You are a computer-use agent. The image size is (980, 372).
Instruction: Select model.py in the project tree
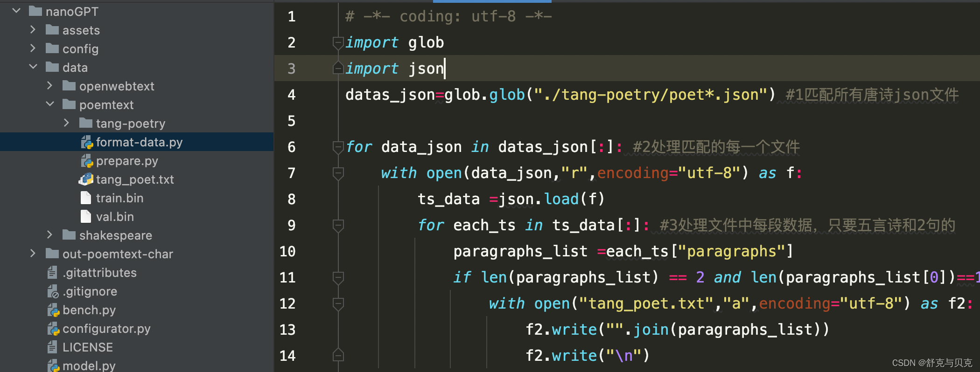[89, 365]
